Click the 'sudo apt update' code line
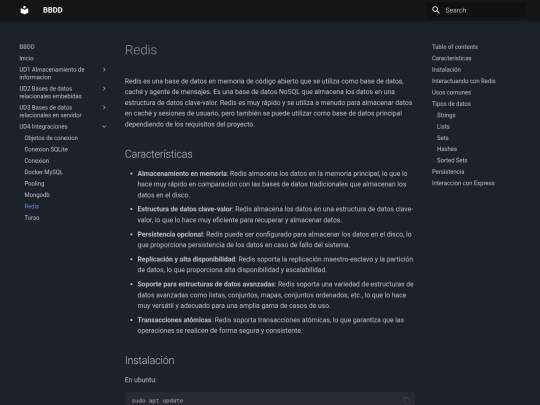 pyautogui.click(x=157, y=401)
